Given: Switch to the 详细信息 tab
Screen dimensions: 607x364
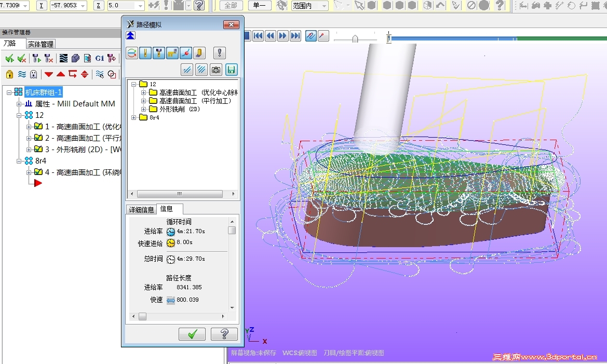Looking at the screenshot, I should click(x=141, y=209).
